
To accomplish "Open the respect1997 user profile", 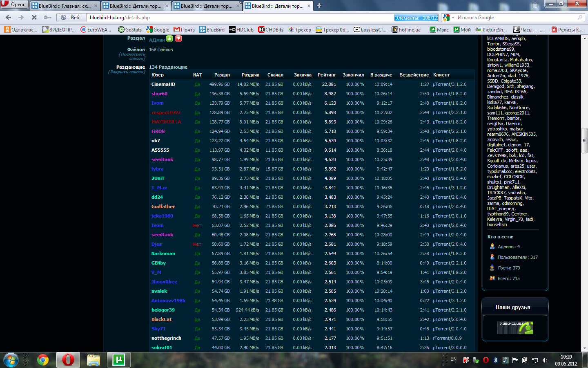I will tap(166, 112).
